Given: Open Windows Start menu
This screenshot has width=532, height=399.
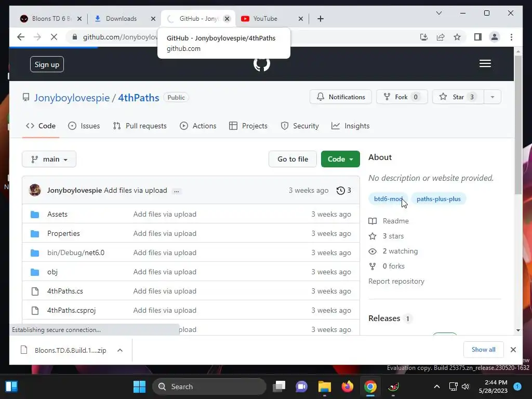Looking at the screenshot, I should [x=139, y=387].
